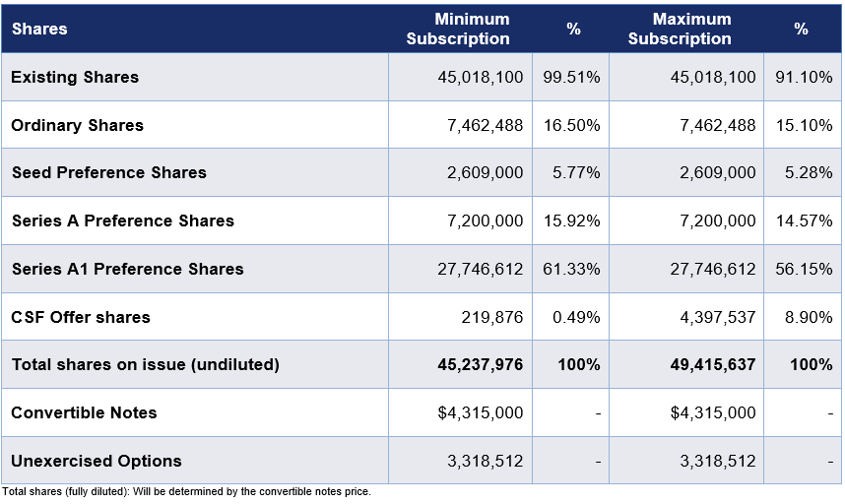
Task: Click the 99.51% Existing Shares cell
Action: 571,77
